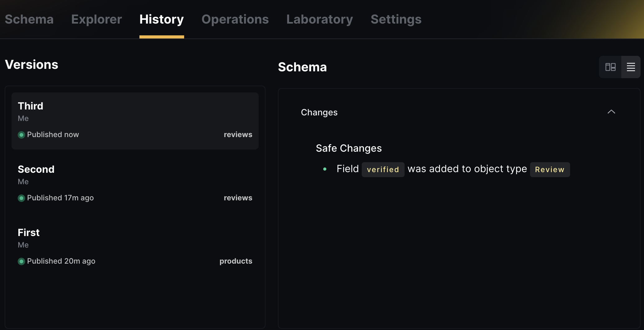Click the products service label
The image size is (644, 330).
[x=236, y=261]
